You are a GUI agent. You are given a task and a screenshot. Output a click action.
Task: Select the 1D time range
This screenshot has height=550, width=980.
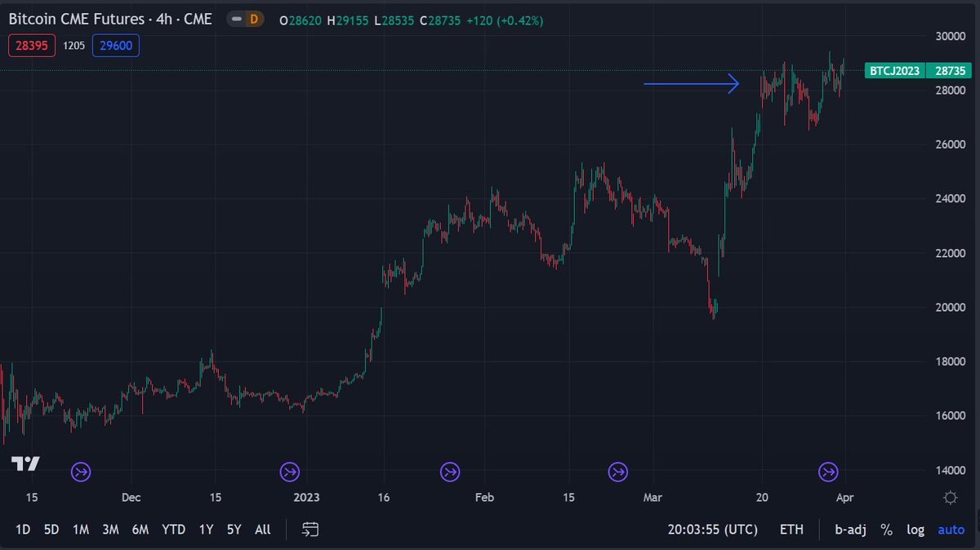pos(24,530)
